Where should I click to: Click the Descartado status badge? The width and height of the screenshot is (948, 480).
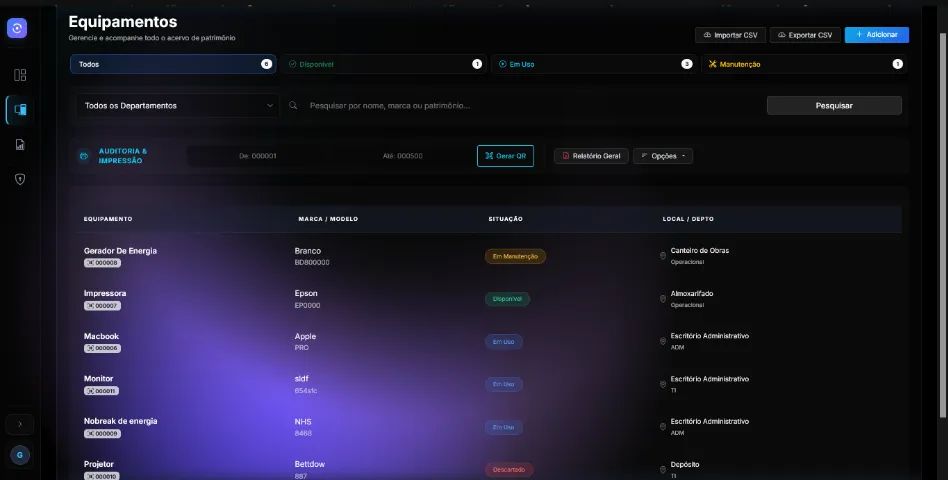(509, 470)
